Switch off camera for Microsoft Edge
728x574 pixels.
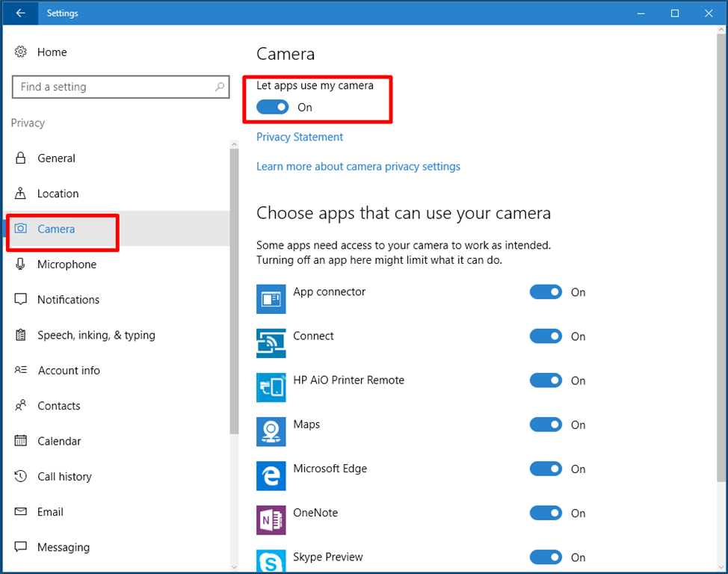coord(546,469)
